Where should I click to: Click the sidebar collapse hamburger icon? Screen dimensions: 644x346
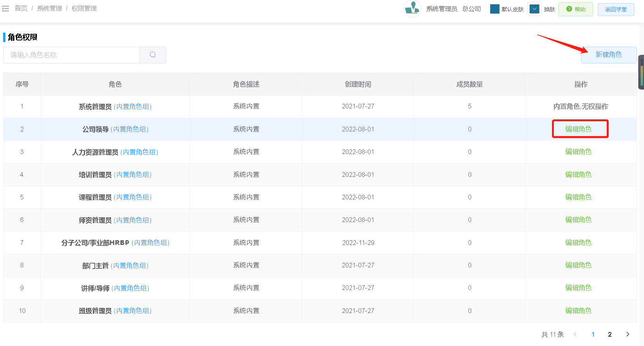5,9
